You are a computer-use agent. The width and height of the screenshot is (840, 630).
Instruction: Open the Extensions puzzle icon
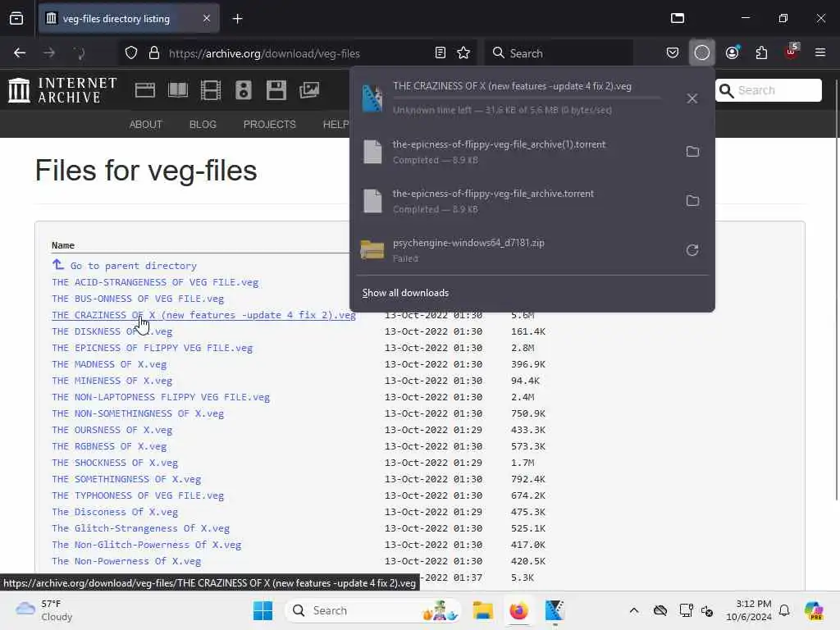[761, 53]
